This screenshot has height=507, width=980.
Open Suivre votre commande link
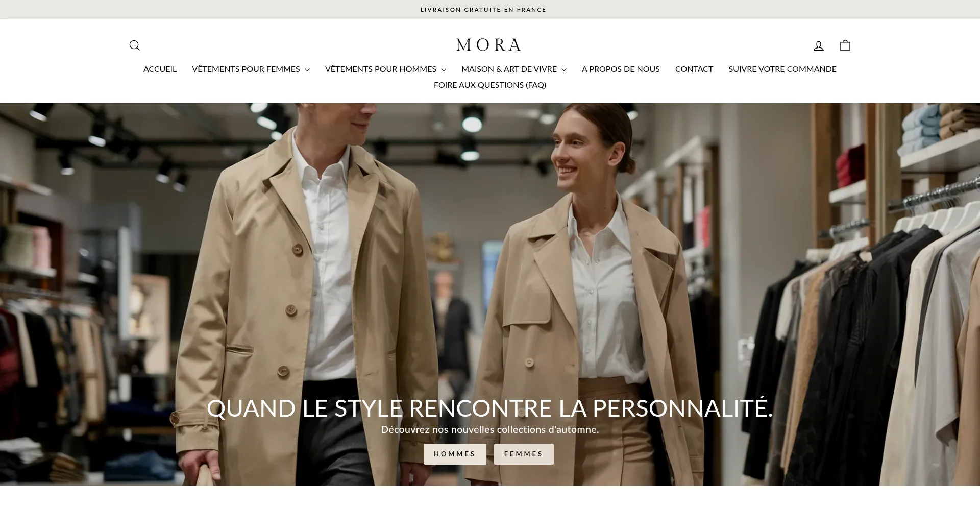(x=782, y=69)
